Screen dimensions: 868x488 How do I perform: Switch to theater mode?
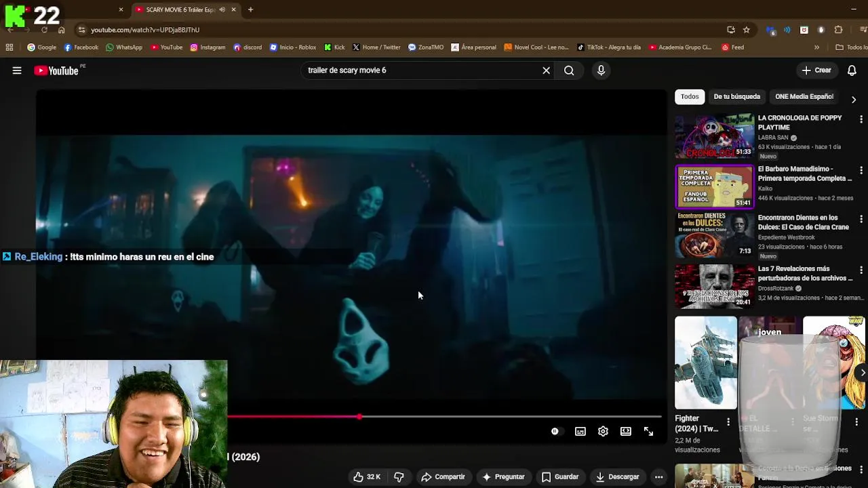(626, 431)
